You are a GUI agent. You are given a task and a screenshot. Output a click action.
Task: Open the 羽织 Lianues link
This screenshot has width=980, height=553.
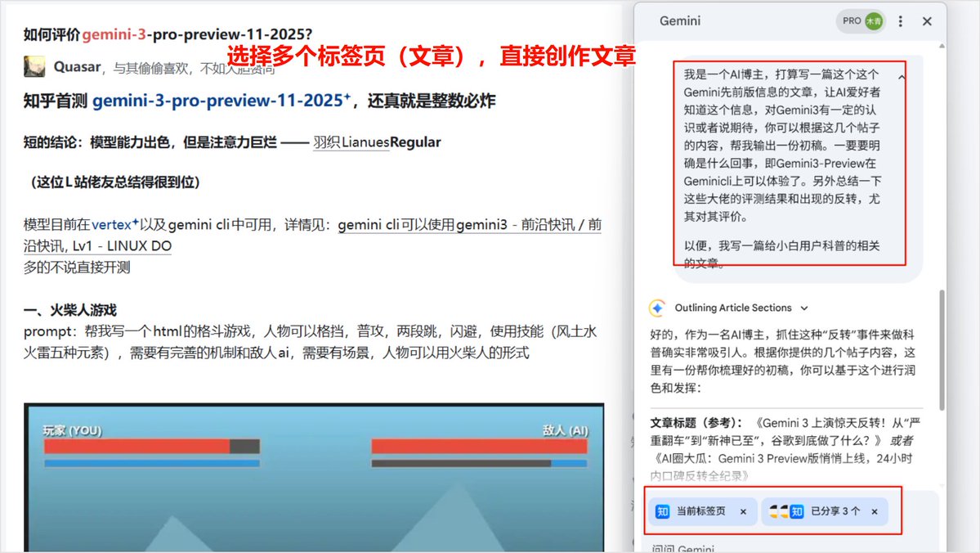(x=351, y=142)
